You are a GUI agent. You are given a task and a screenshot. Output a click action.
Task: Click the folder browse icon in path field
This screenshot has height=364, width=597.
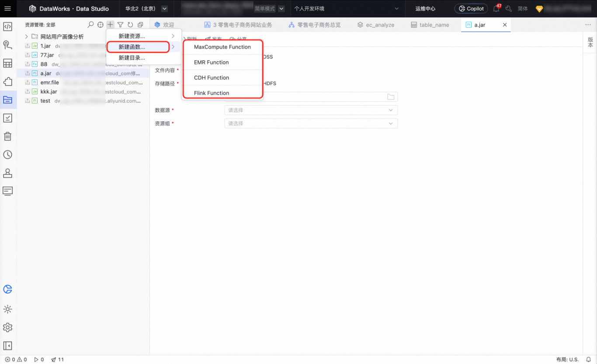pyautogui.click(x=391, y=97)
